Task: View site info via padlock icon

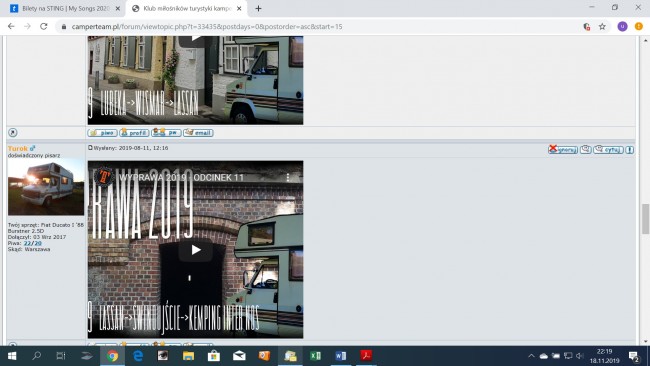Action: click(63, 27)
